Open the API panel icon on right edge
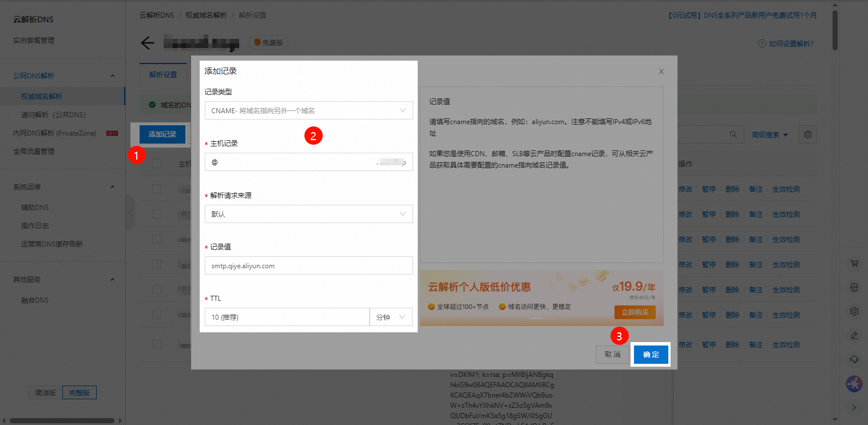The height and width of the screenshot is (425, 868). [854, 287]
